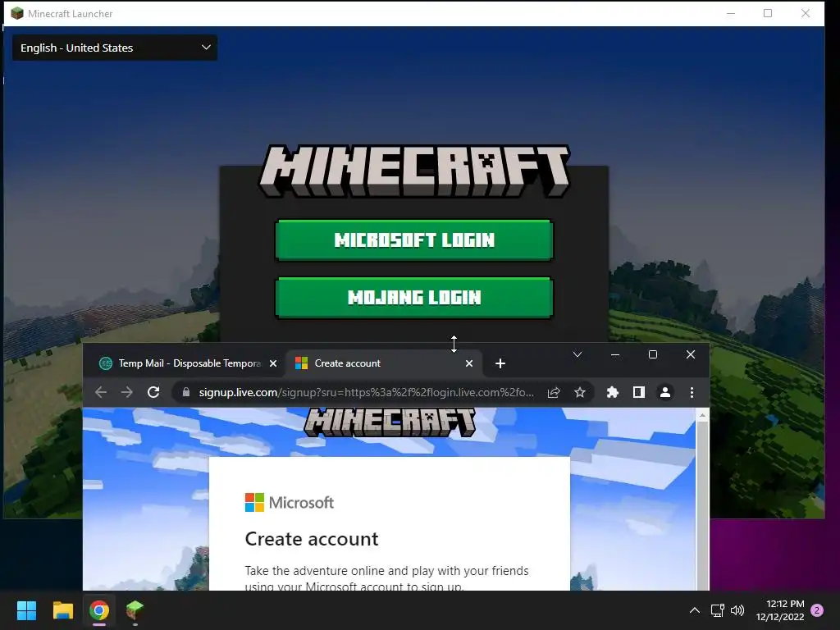Image resolution: width=840 pixels, height=630 pixels.
Task: Open Chrome tab search chevron
Action: 577,354
